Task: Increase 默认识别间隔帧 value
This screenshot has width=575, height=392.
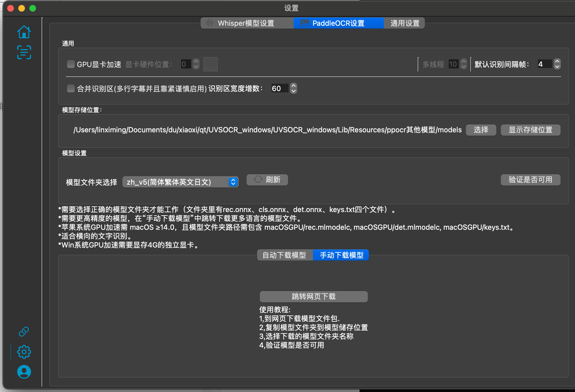Action: [x=557, y=61]
